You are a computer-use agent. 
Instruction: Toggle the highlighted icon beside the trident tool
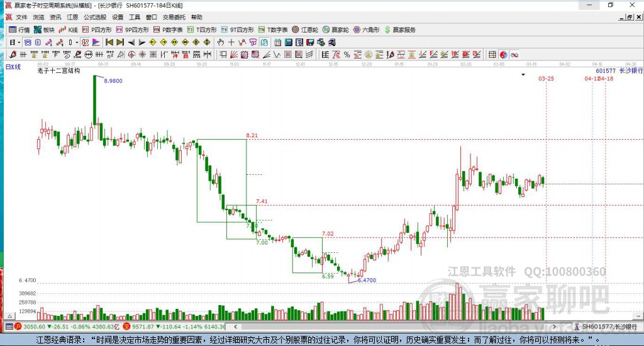pyautogui.click(x=264, y=42)
